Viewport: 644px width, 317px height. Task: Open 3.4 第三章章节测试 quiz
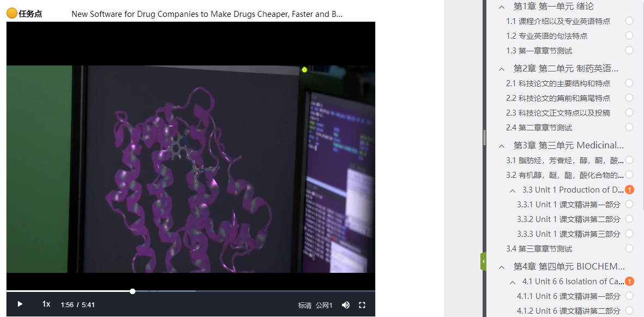539,249
